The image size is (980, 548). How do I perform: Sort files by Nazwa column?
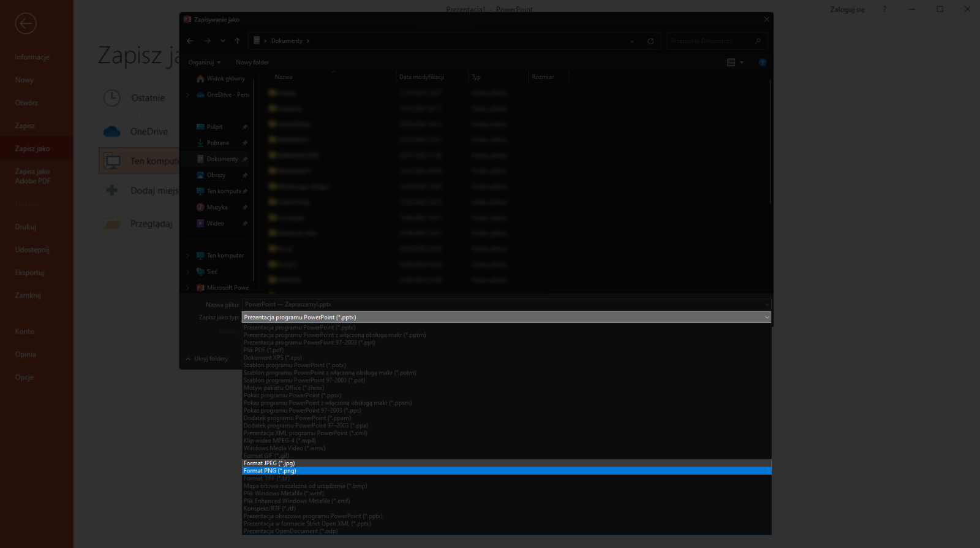(x=284, y=77)
